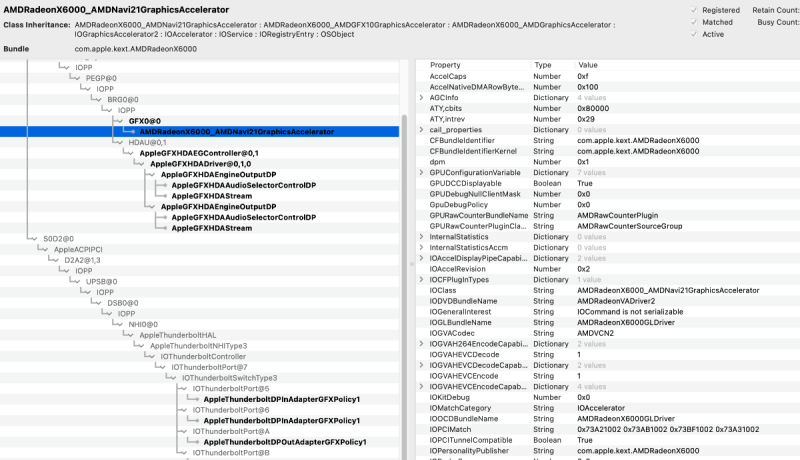Toggle the Active checkbox

pos(694,34)
